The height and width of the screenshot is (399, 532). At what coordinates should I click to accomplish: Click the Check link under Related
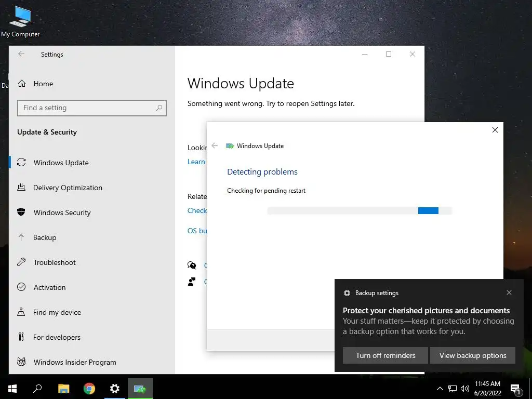(x=197, y=210)
